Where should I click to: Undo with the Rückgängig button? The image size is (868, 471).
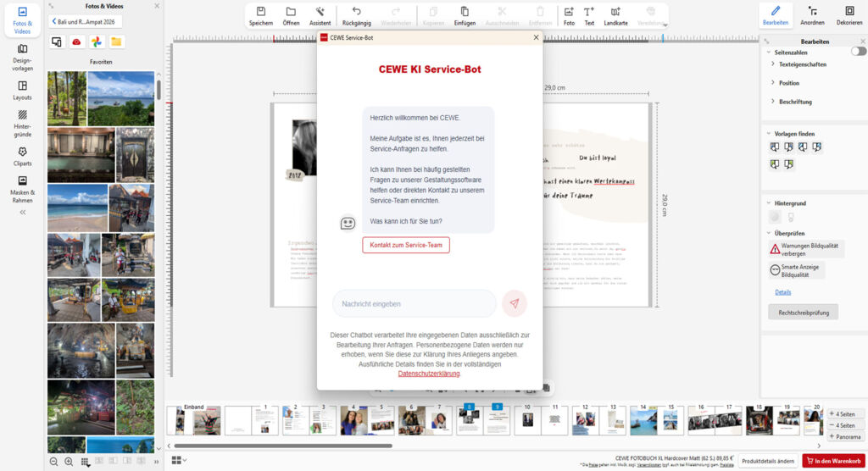pyautogui.click(x=357, y=16)
